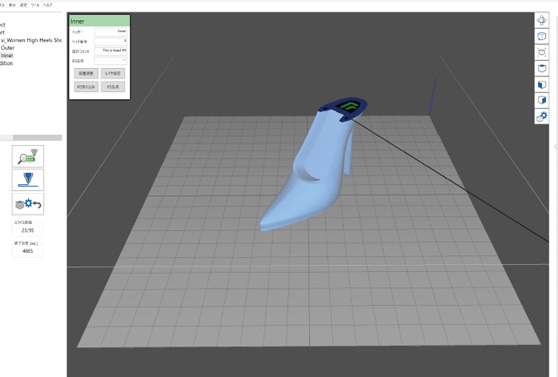Viewport: 558px width, 377px height.
Task: Click the magnifier nozzle slice preview icon
Action: pyautogui.click(x=28, y=156)
